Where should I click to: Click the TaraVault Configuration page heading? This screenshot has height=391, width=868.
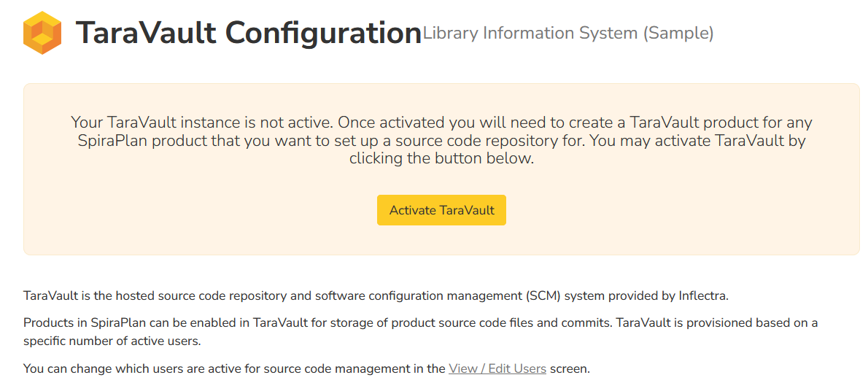248,34
